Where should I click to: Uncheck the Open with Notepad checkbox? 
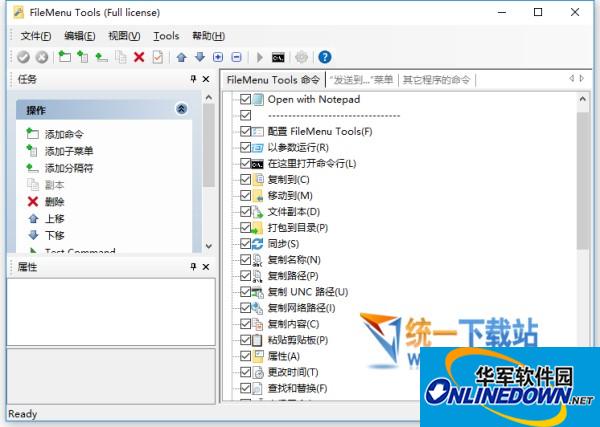pos(245,99)
